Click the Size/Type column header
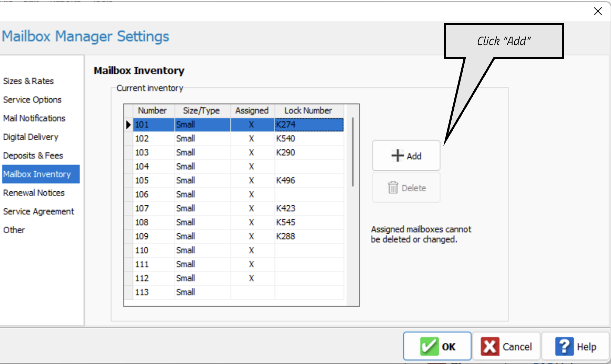The image size is (611, 364). coord(202,110)
